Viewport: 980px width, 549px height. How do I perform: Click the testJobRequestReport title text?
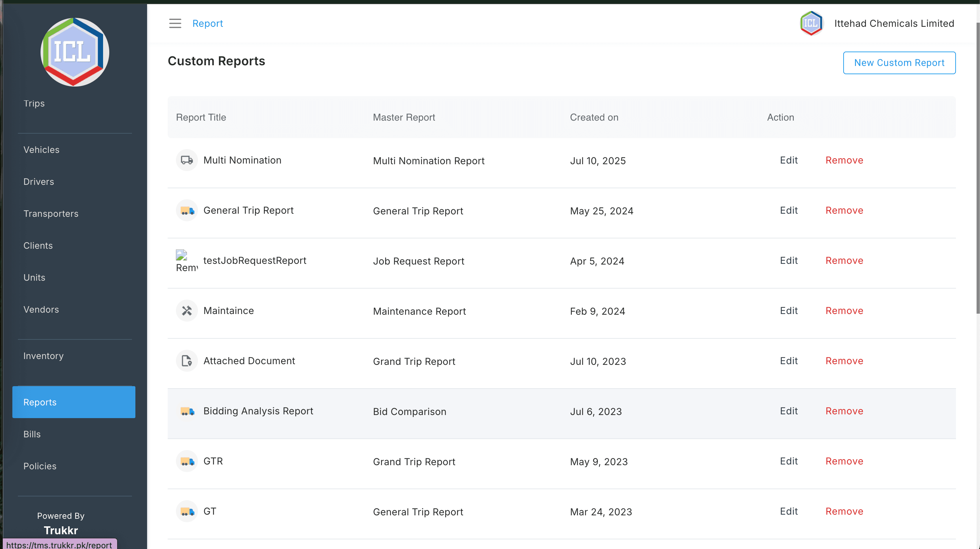[x=255, y=261]
